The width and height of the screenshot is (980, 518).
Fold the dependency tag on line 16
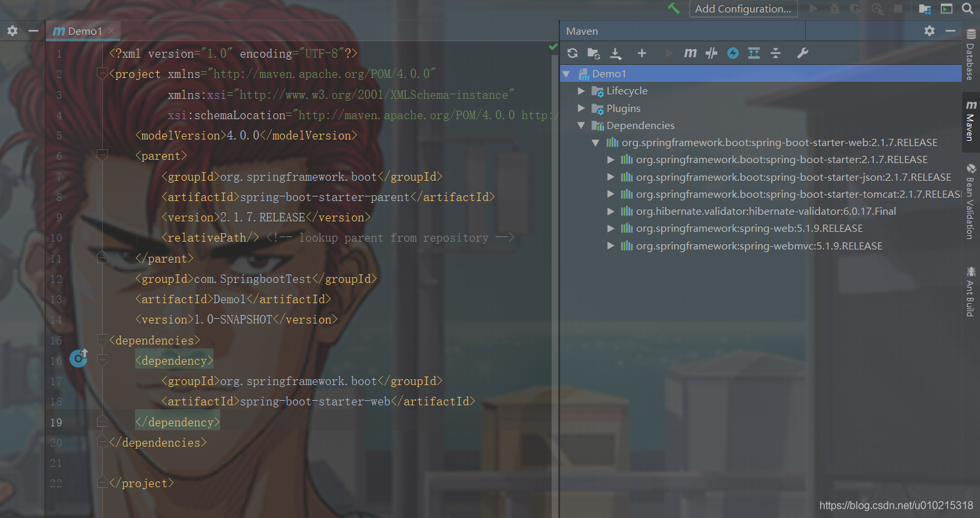coord(102,360)
